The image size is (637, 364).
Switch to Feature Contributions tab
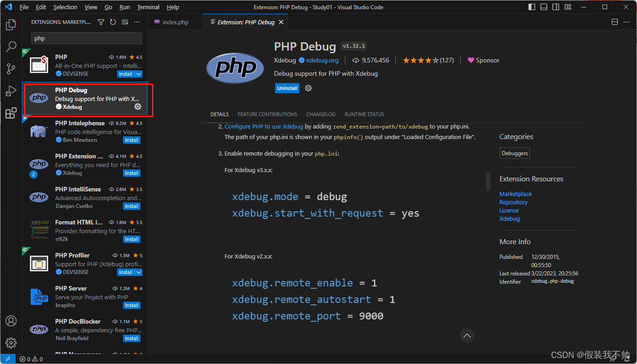[x=267, y=114]
